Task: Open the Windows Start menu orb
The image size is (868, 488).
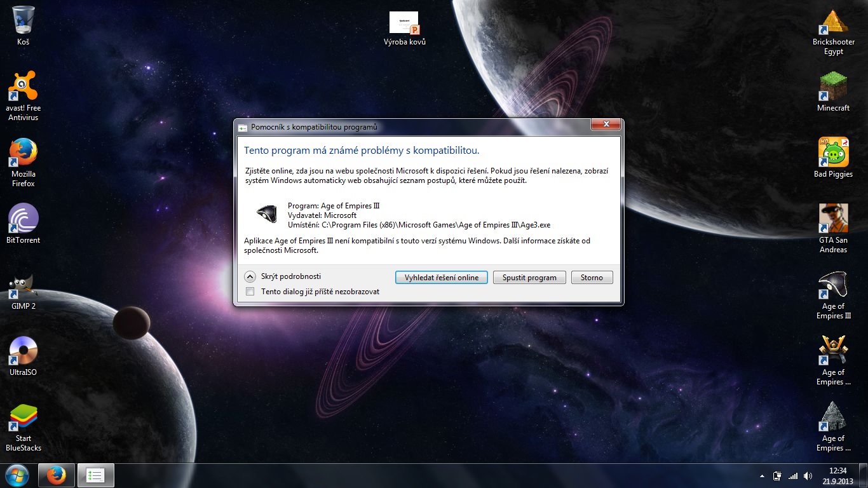Action: (17, 475)
